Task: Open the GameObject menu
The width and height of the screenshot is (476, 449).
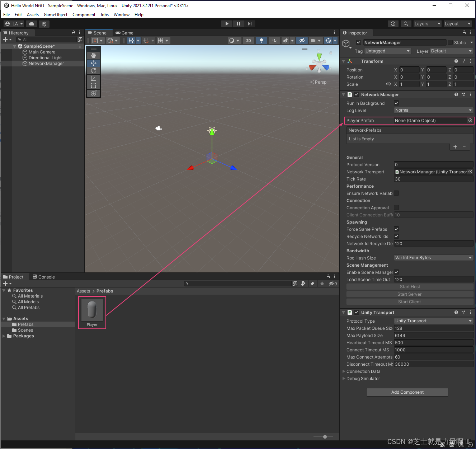Action: point(56,15)
